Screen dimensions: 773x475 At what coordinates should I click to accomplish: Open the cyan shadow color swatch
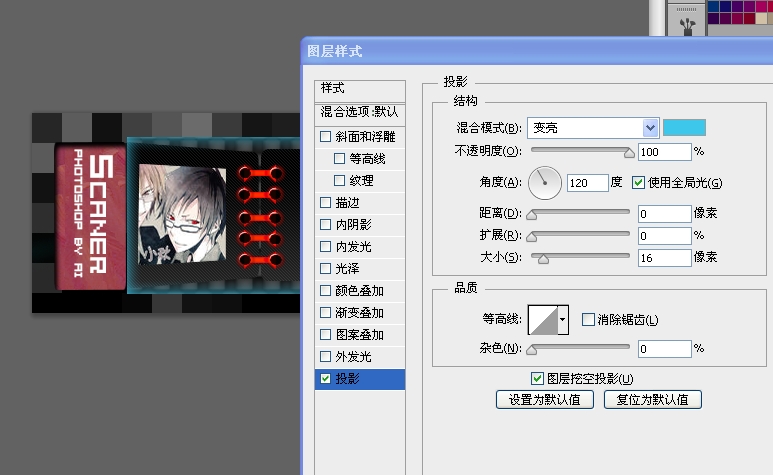[684, 128]
